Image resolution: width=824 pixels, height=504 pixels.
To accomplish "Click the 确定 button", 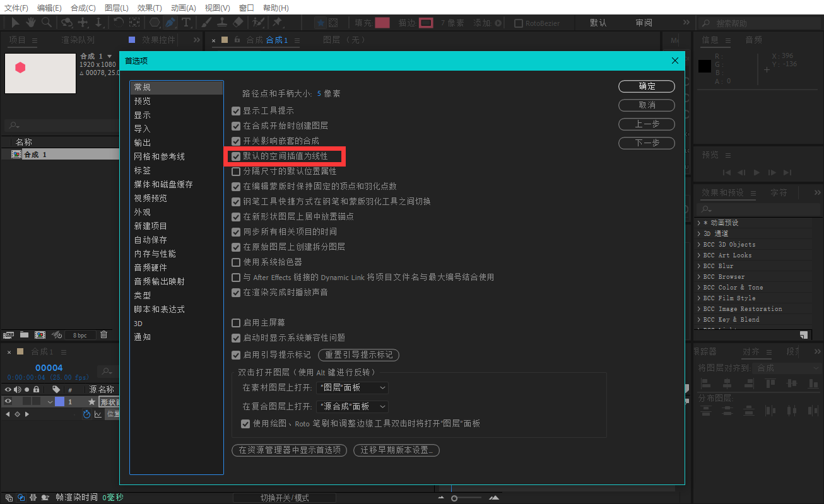I will (647, 86).
